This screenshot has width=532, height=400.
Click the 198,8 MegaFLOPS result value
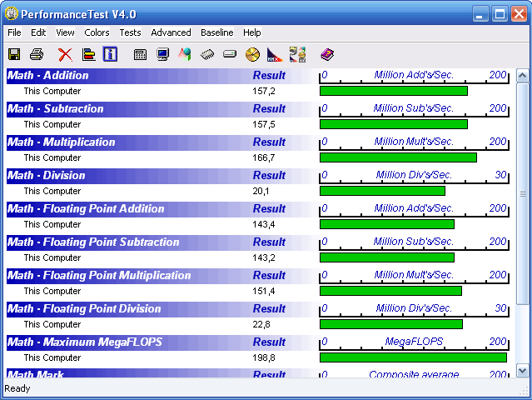(x=264, y=357)
